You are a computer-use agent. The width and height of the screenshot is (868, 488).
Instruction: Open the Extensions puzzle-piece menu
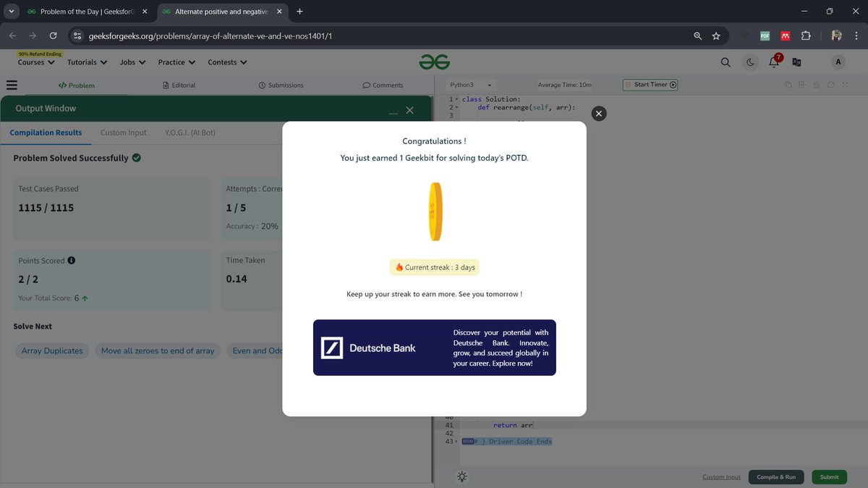tap(806, 35)
